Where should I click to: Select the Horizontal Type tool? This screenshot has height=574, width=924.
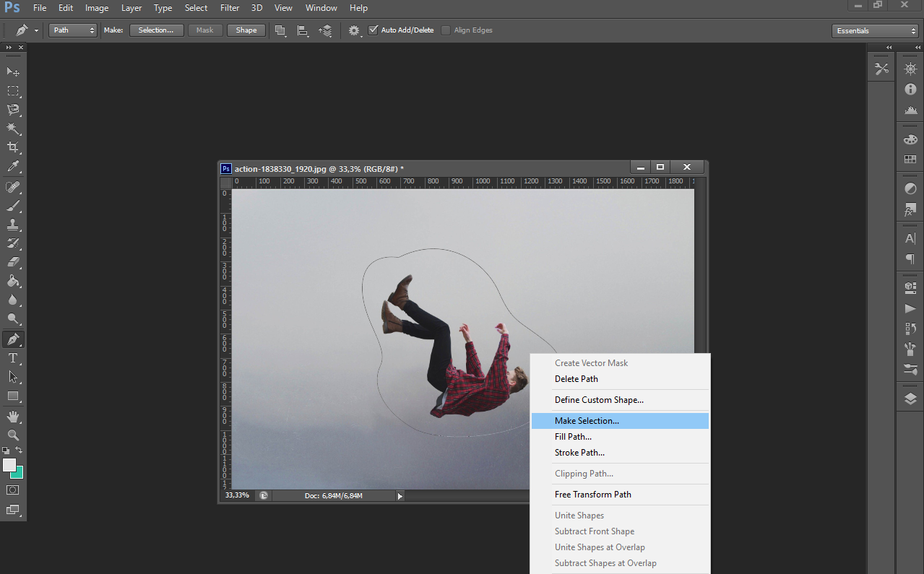coord(13,358)
